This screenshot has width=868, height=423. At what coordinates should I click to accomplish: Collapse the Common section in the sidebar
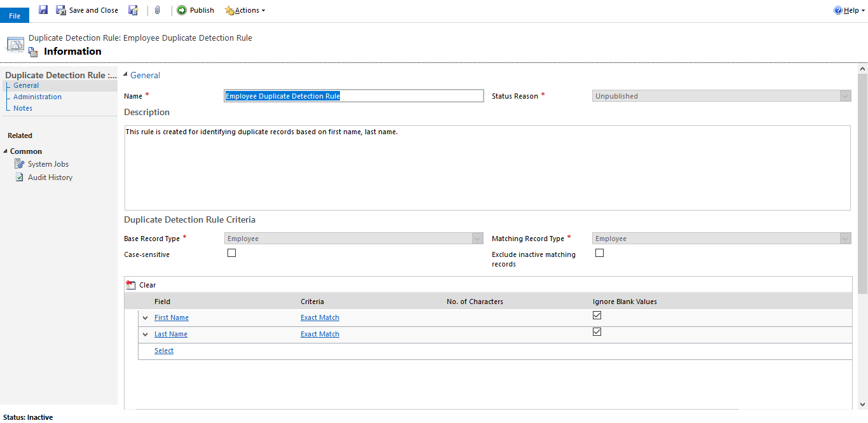click(x=6, y=151)
